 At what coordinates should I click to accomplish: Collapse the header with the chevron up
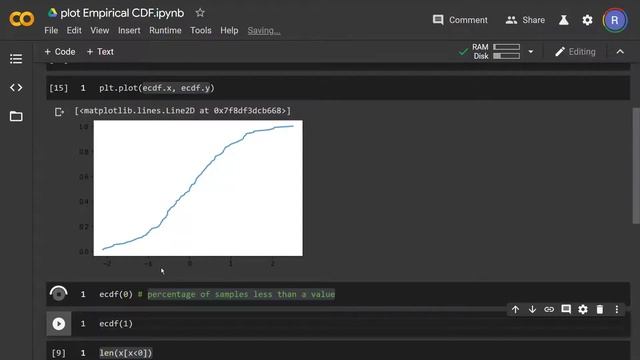click(x=620, y=52)
